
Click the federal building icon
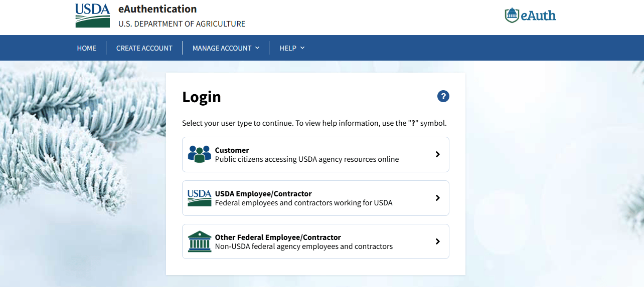pos(199,241)
